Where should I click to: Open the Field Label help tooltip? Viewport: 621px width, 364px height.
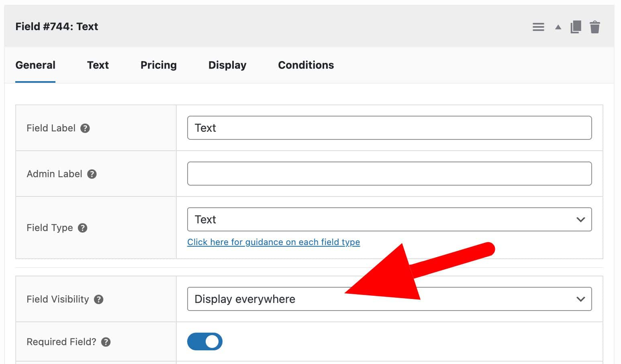[x=85, y=128]
